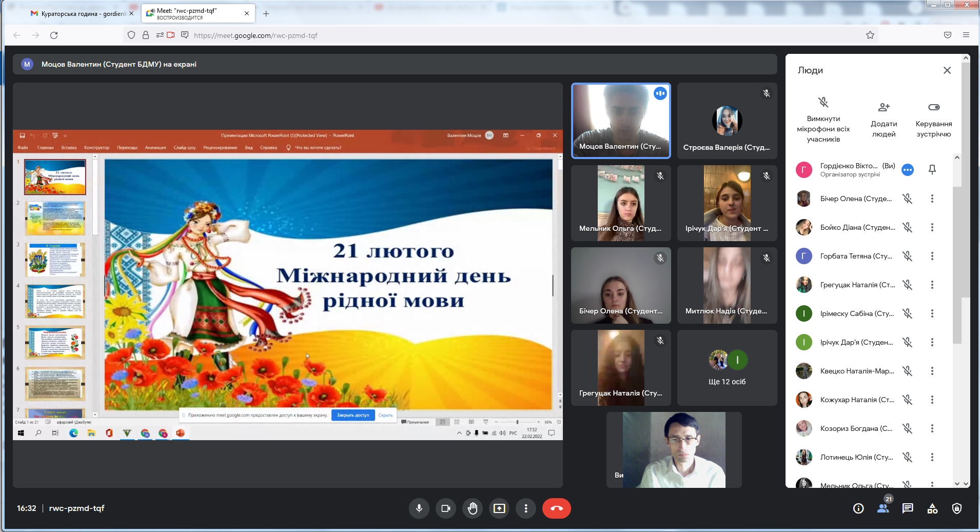Select Моцов Валентин video tile
This screenshot has width=980, height=532.
[621, 121]
